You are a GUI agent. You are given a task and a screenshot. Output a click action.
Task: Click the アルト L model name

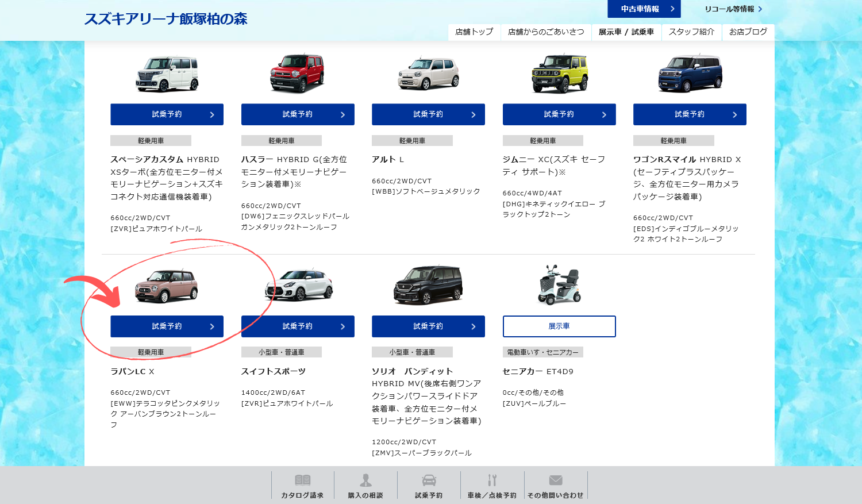(388, 160)
